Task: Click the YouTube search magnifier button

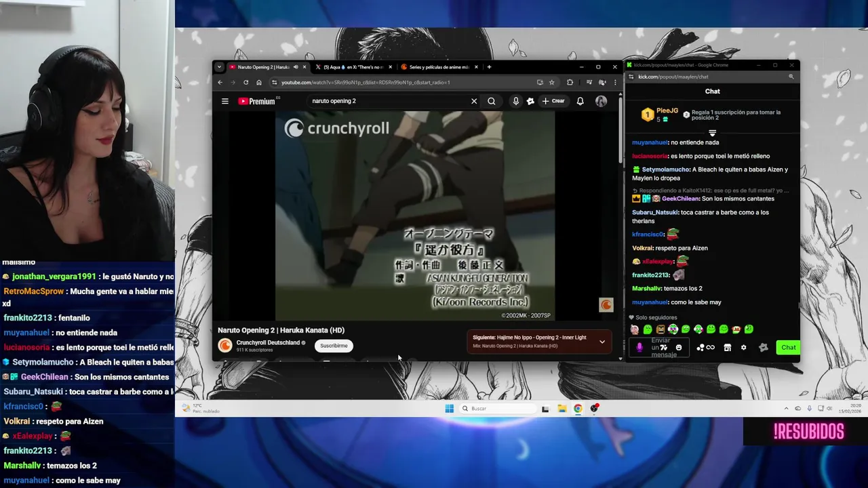Action: click(492, 101)
